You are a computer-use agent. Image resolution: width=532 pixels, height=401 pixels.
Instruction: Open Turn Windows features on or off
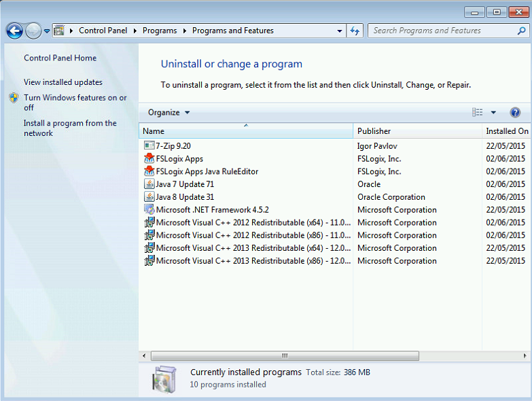[x=75, y=103]
